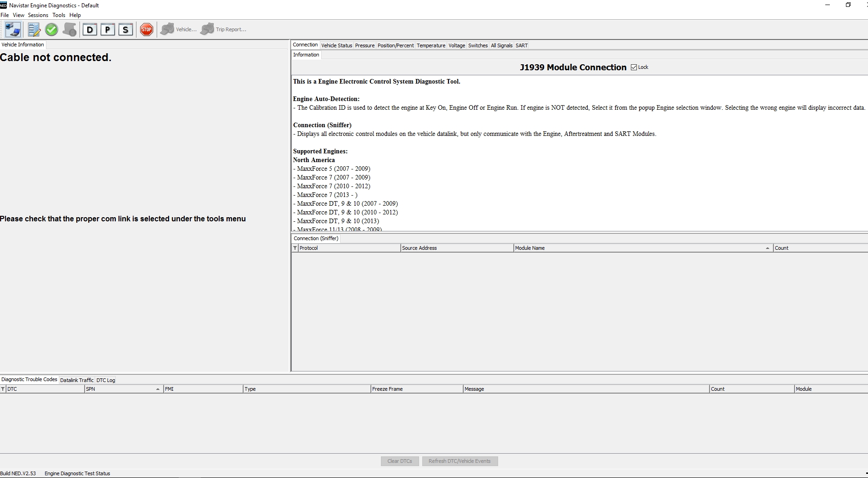Open the Tools menu

[x=59, y=15]
